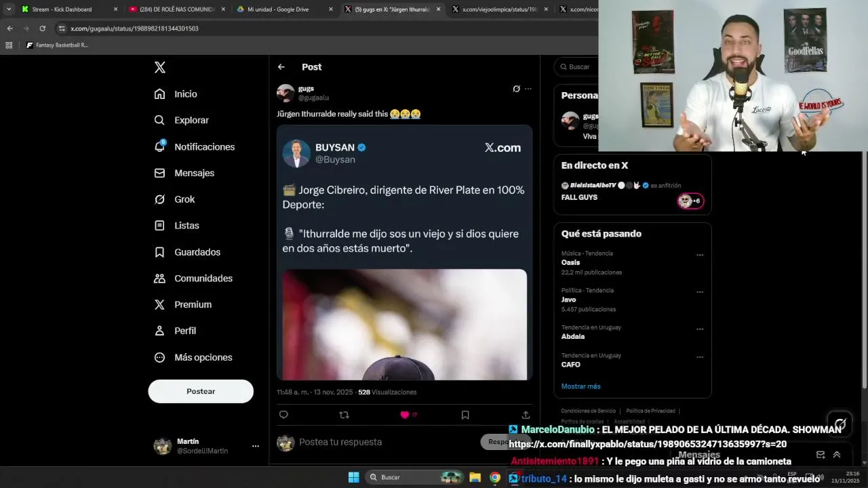Image resolution: width=868 pixels, height=488 pixels.
Task: Switch to Mi unidad - Google Drive tab
Action: pos(284,9)
